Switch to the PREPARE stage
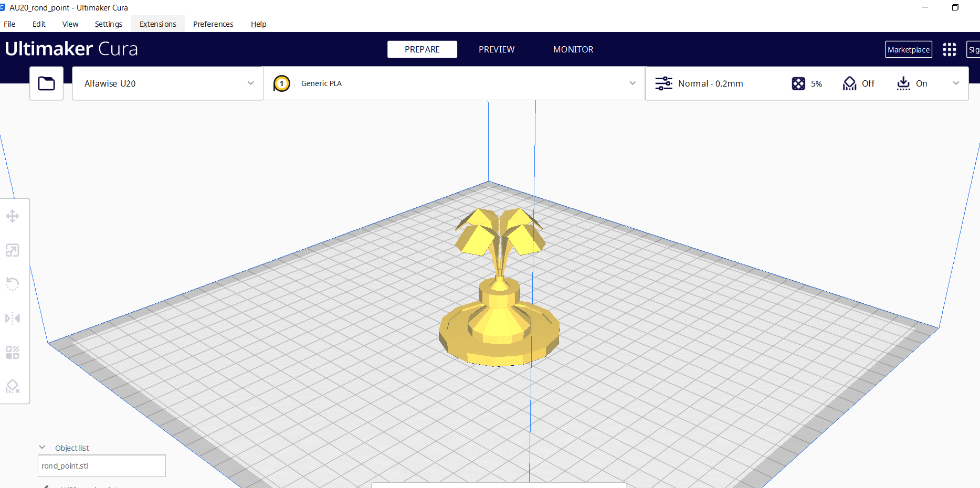The image size is (980, 488). pos(422,49)
